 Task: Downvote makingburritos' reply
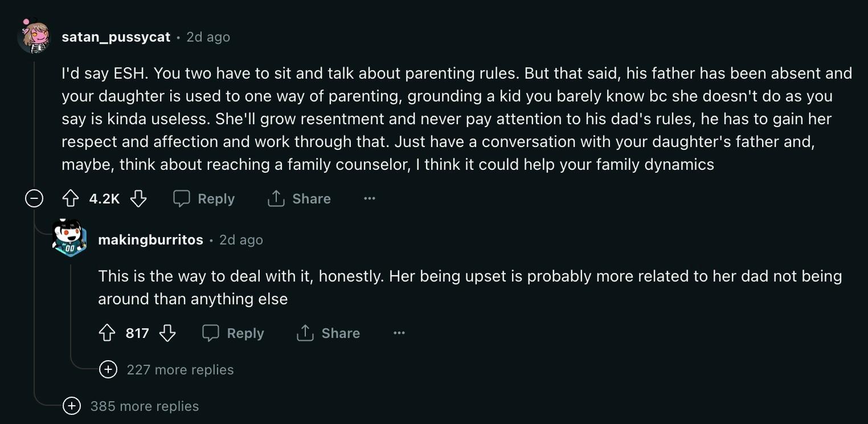(x=168, y=333)
